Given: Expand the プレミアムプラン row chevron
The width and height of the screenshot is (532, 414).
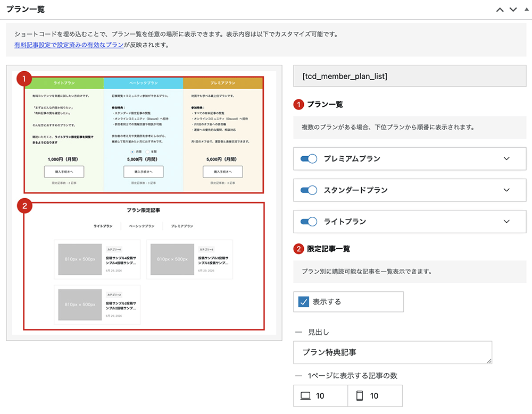Looking at the screenshot, I should coord(506,159).
